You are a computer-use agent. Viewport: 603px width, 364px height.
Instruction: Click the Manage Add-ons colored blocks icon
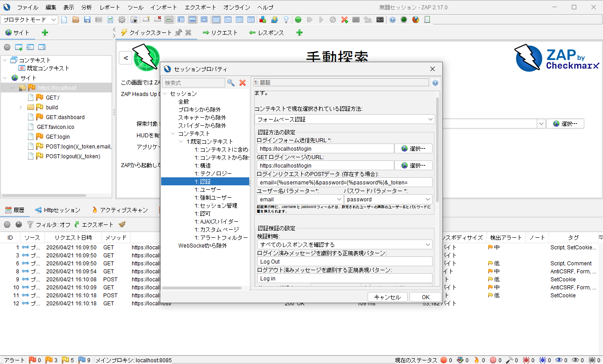click(263, 20)
